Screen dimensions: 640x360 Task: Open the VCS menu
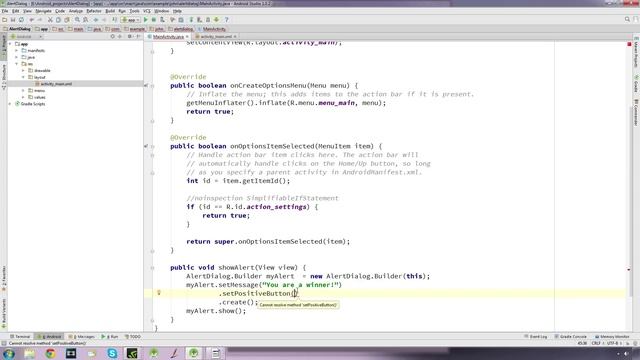(147, 11)
